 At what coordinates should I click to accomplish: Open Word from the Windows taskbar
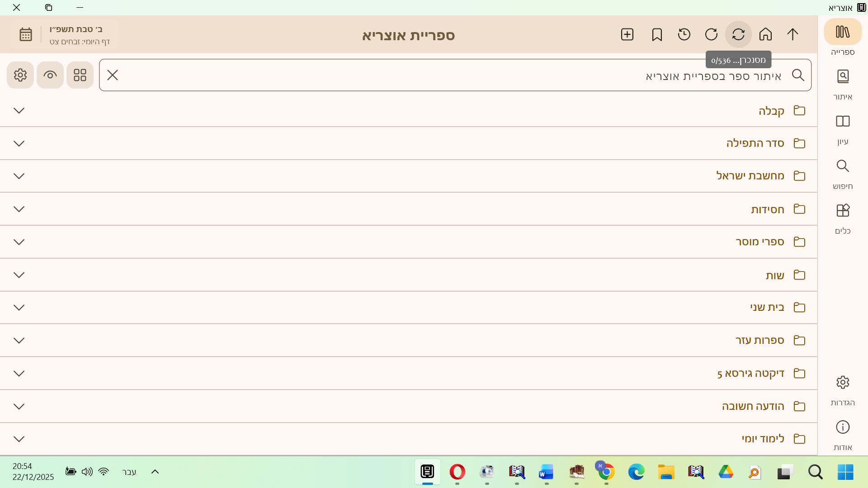(x=546, y=472)
